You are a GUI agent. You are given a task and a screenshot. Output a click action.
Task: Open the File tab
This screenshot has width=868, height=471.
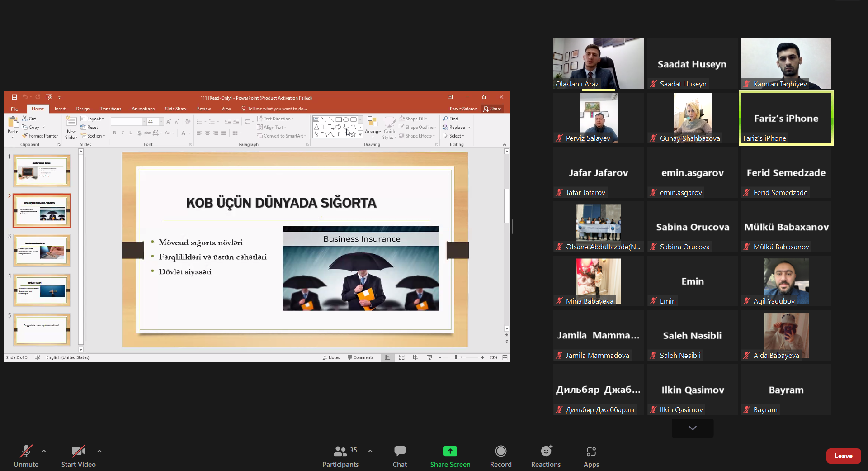click(14, 109)
